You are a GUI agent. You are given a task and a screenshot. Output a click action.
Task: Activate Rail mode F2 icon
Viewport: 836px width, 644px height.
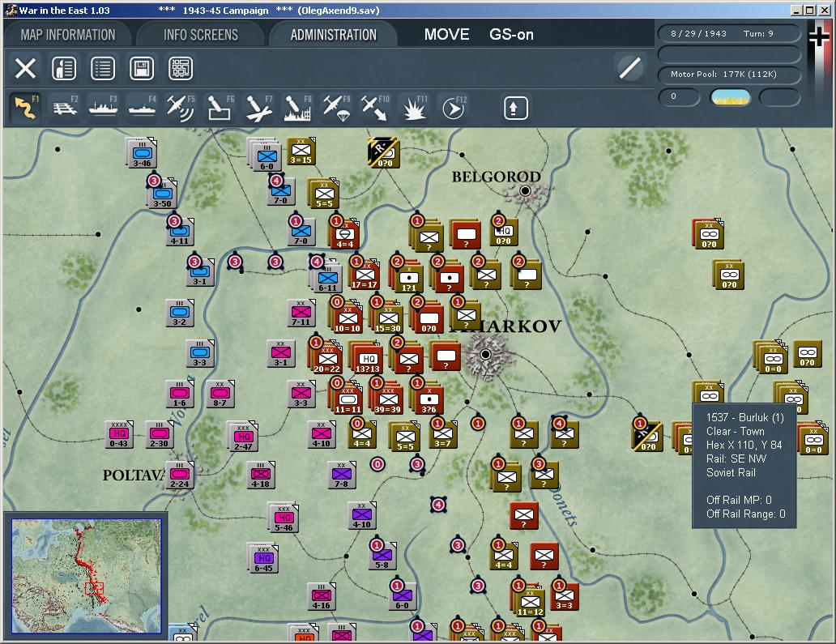(65, 107)
